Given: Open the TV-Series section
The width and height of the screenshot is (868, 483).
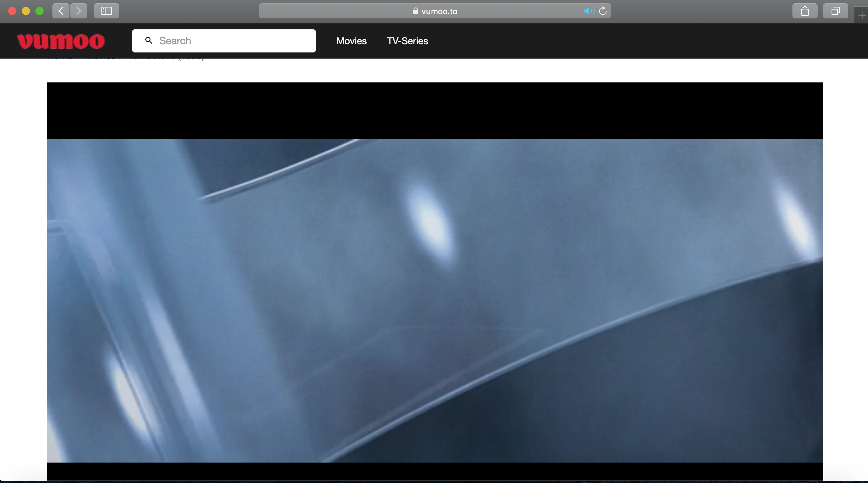Looking at the screenshot, I should [x=407, y=41].
